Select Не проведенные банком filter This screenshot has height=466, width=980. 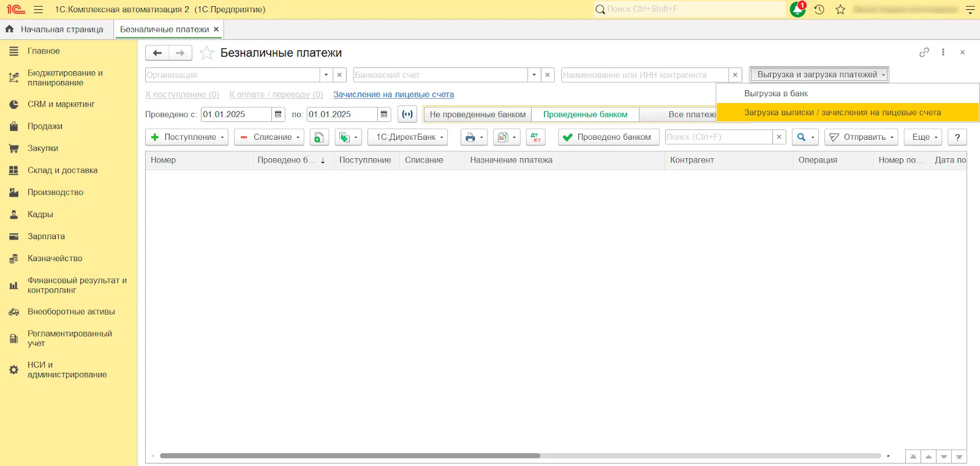click(477, 115)
